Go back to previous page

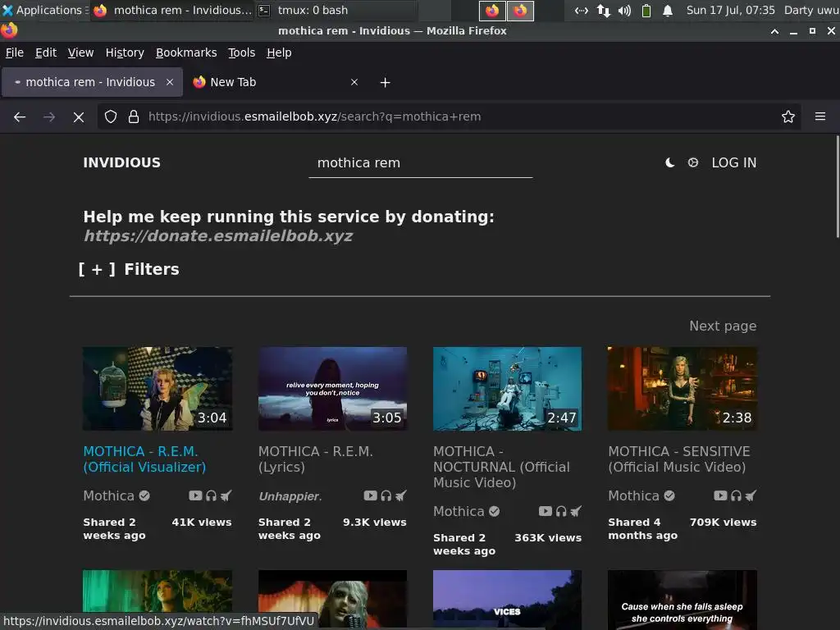click(20, 116)
